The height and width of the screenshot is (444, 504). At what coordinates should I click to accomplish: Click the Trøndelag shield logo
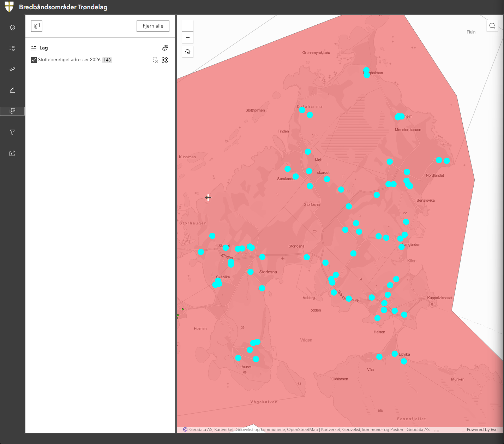[x=9, y=7]
